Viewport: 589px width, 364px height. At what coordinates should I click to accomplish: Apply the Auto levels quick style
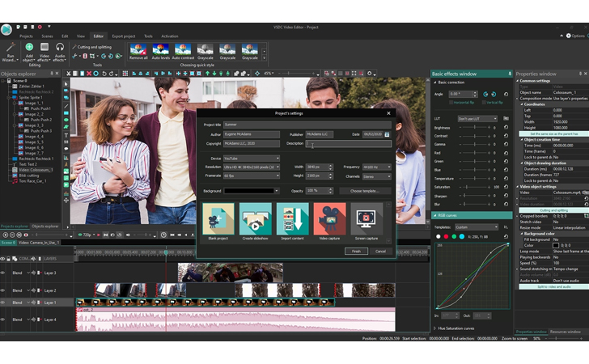[x=160, y=52]
